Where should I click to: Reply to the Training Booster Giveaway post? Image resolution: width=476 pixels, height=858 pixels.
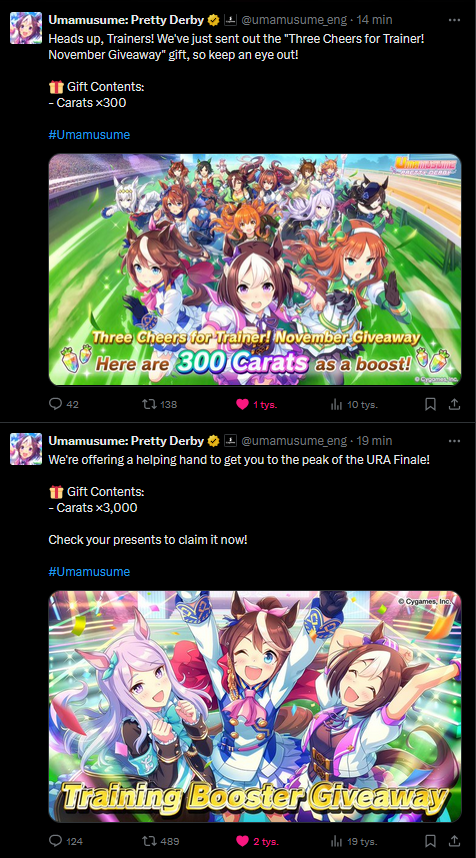66,841
